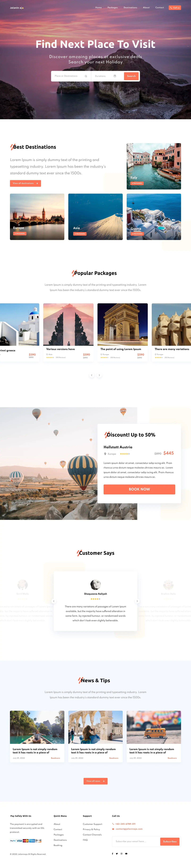
Task: Open the Packages nav menu item
Action: (x=113, y=7)
